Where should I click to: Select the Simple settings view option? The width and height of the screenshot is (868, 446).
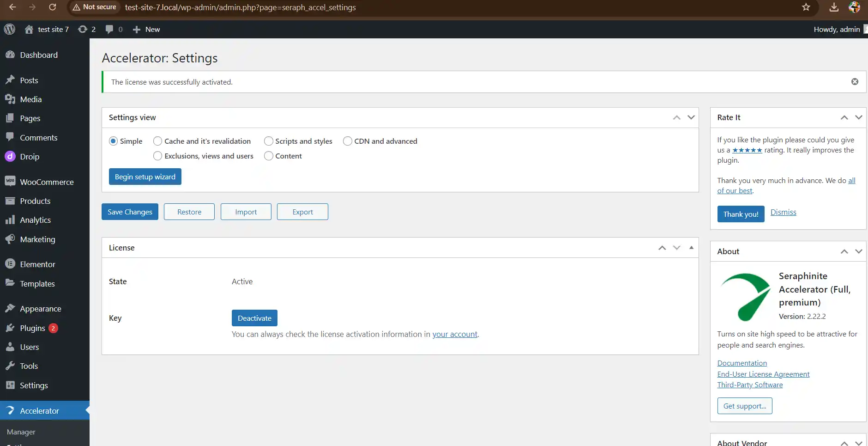tap(114, 141)
